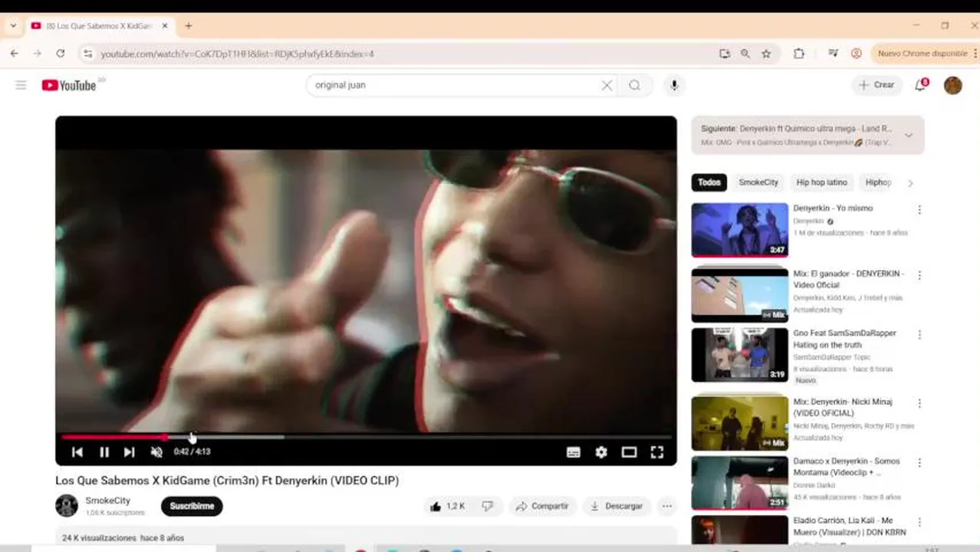Image resolution: width=980 pixels, height=552 pixels.
Task: Open Chrome extensions puzzle icon
Action: tap(799, 54)
